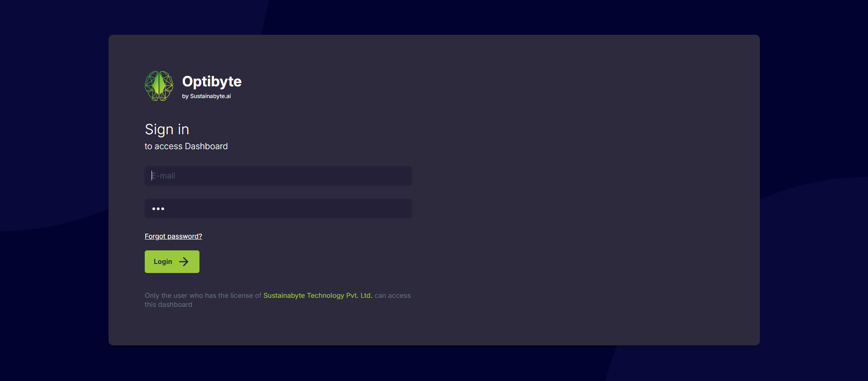Click the arrow icon inside Login button
This screenshot has height=381, width=868.
click(x=184, y=262)
